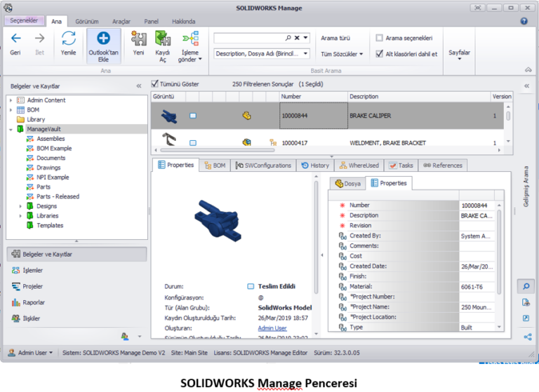The height and width of the screenshot is (392, 539).
Task: Click the Admin User link
Action: click(272, 328)
